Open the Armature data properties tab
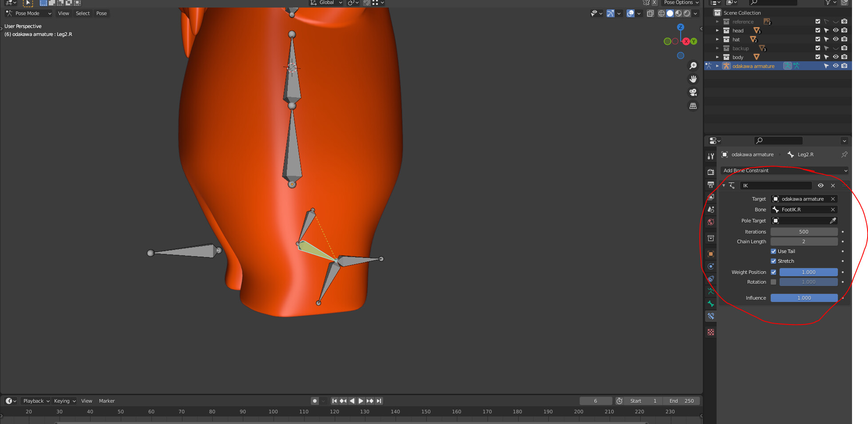The height and width of the screenshot is (424, 868). (x=711, y=291)
